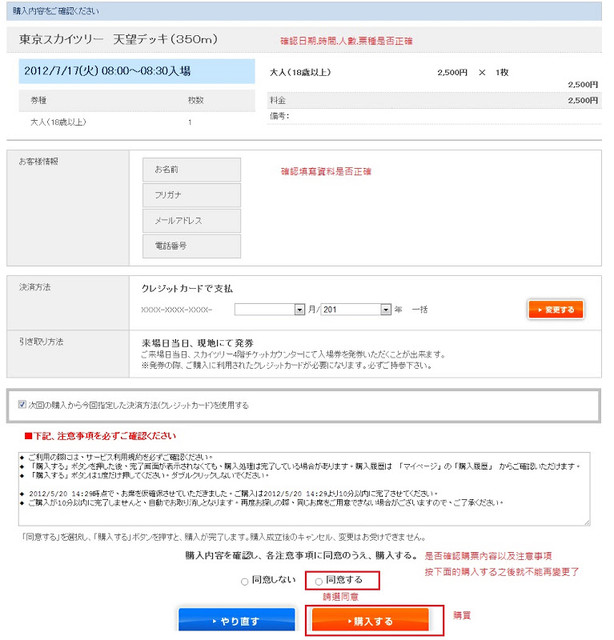Viewport: 614px width, 640px height.
Task: Click the 一括 payment text
Action: click(420, 309)
